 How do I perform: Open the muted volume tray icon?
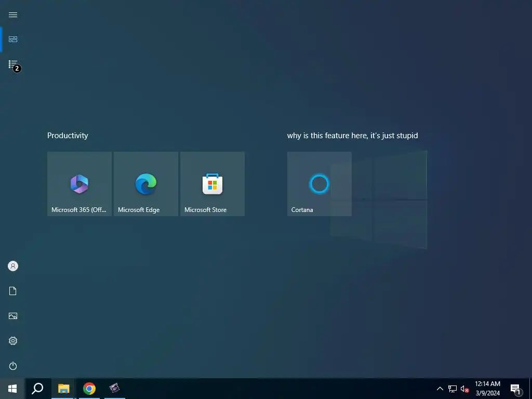pos(464,389)
